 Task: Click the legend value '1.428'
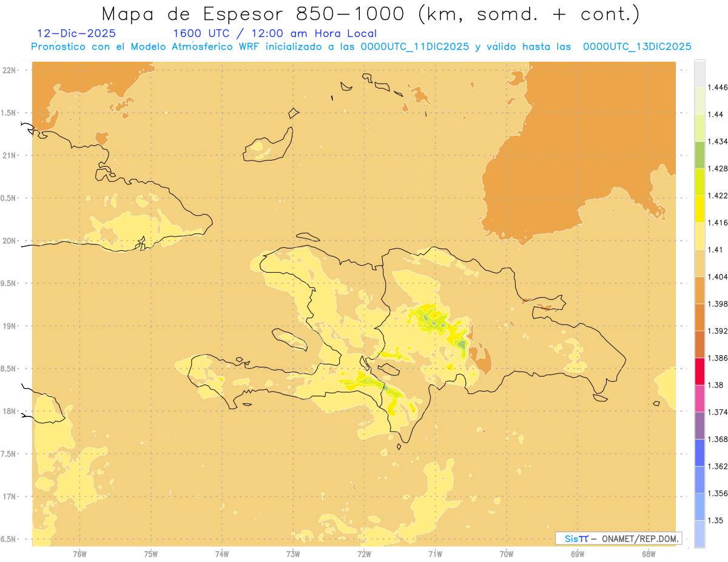718,169
